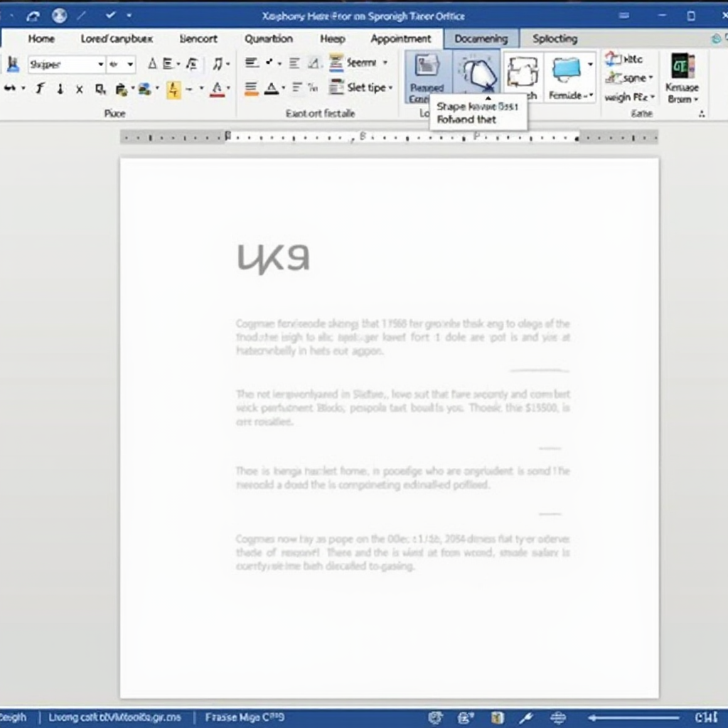
Task: Click the UK9 heading in the document
Action: 273,259
